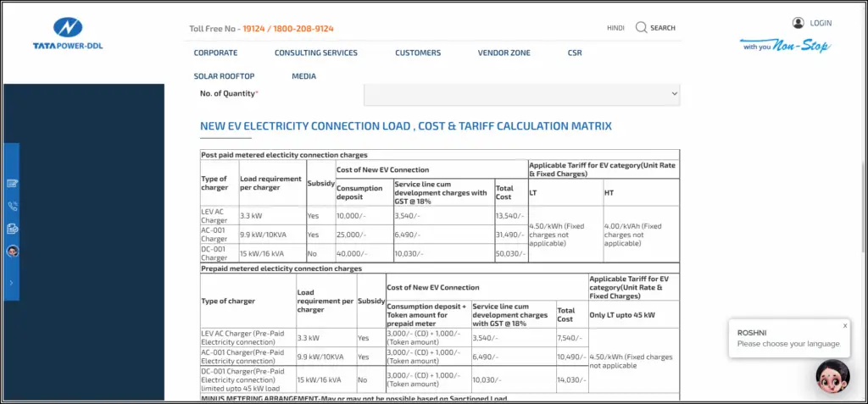Open the search magnifier icon
Screen dimensions: 868x404
[x=641, y=28]
